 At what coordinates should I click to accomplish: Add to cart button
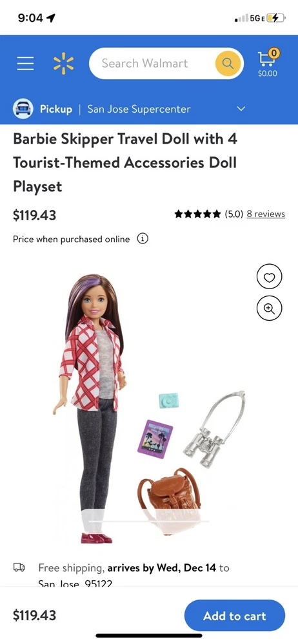point(235,616)
